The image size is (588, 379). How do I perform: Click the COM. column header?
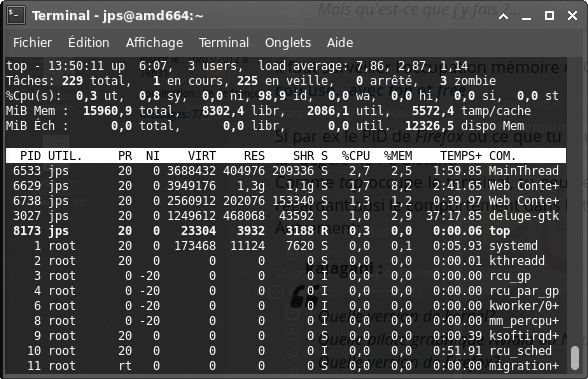point(502,156)
